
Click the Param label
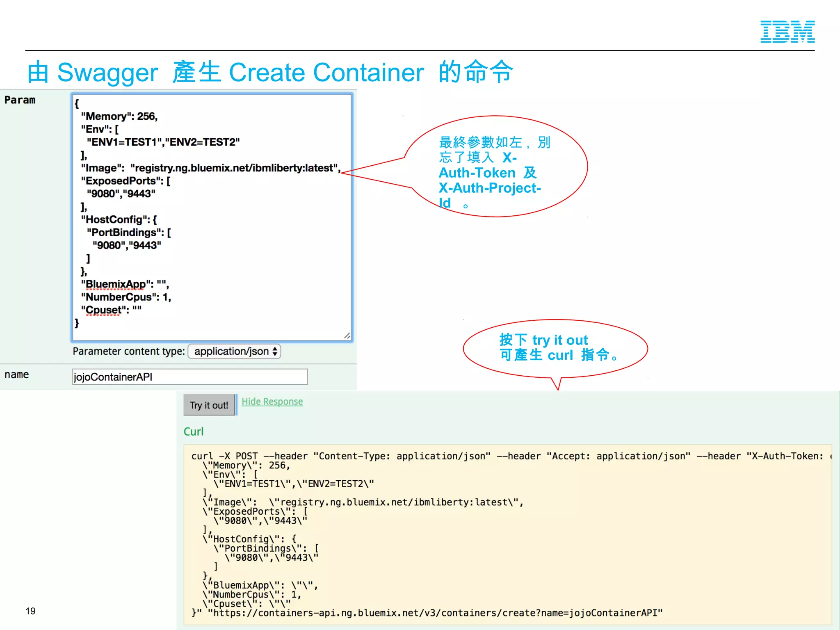pos(20,100)
